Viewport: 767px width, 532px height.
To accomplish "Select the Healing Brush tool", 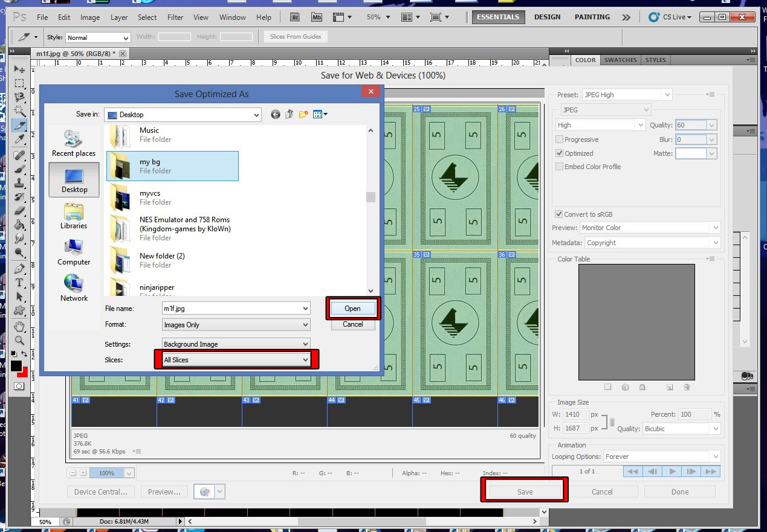I will click(x=19, y=155).
